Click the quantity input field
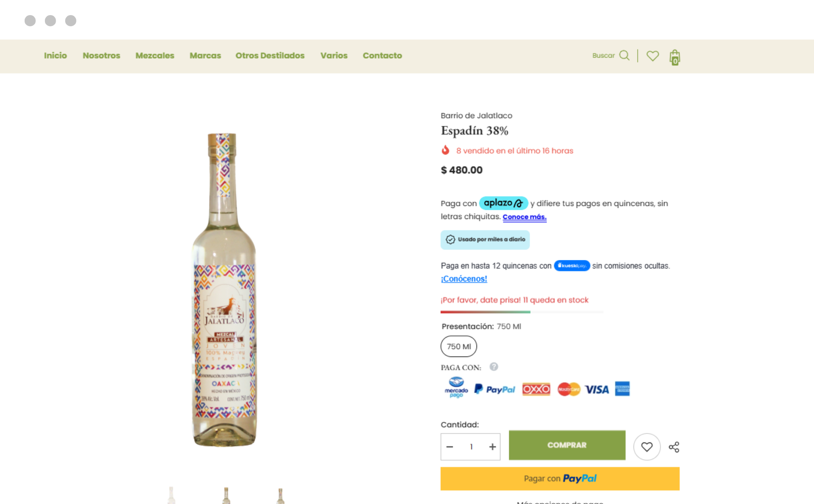 point(471,447)
